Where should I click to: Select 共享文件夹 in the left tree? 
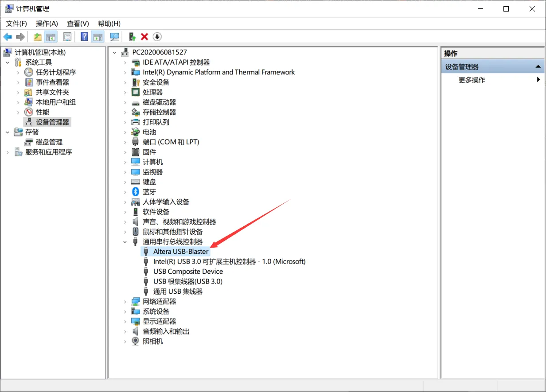(53, 92)
